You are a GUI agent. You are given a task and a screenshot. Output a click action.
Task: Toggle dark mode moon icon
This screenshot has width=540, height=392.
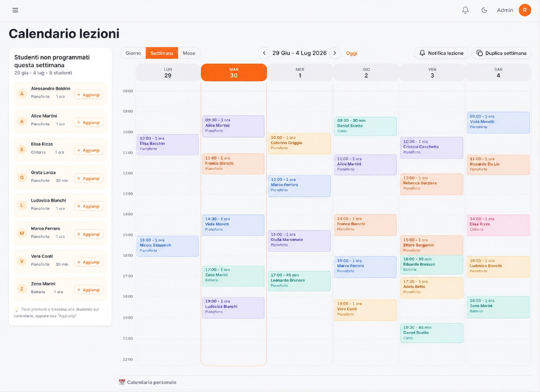[484, 10]
